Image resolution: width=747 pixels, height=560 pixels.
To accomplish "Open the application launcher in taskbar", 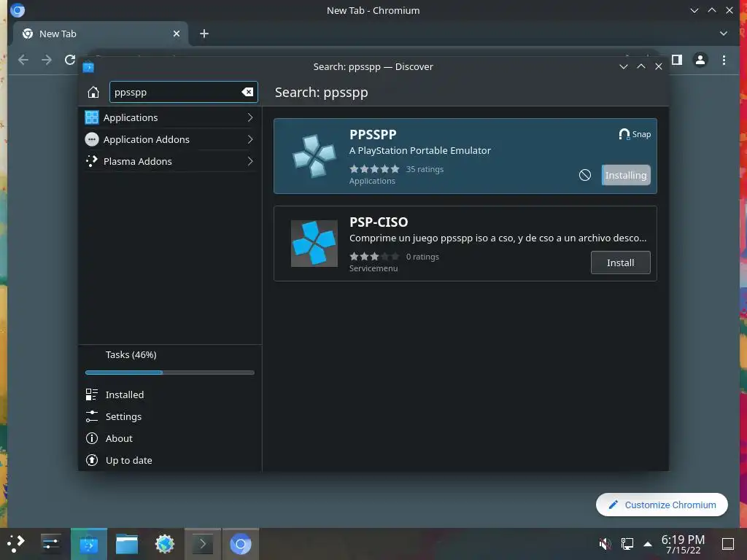I will pos(16,544).
